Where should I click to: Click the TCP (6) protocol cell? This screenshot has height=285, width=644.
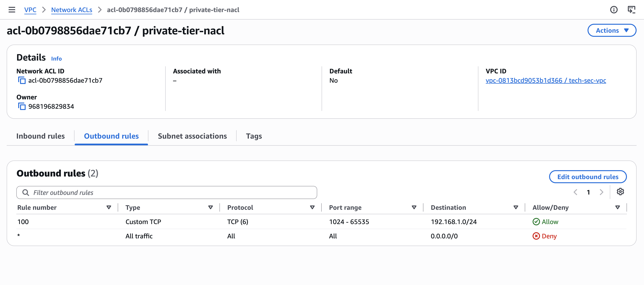point(238,222)
